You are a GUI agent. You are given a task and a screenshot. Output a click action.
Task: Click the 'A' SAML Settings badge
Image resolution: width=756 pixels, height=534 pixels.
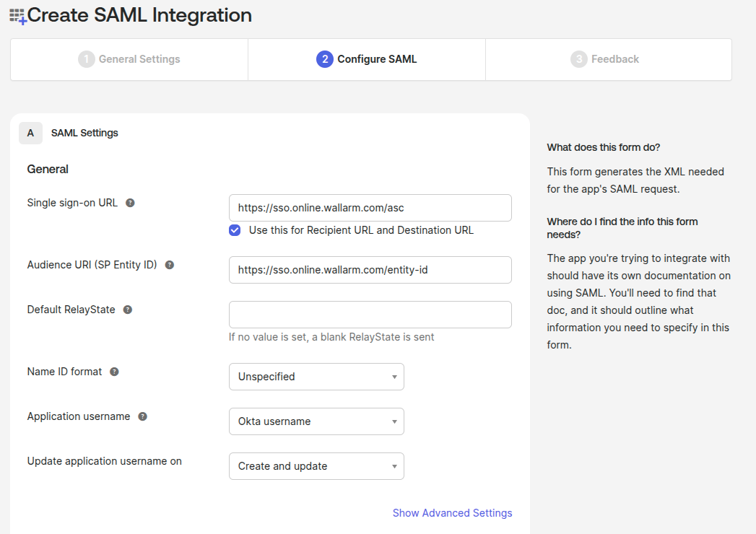click(30, 133)
